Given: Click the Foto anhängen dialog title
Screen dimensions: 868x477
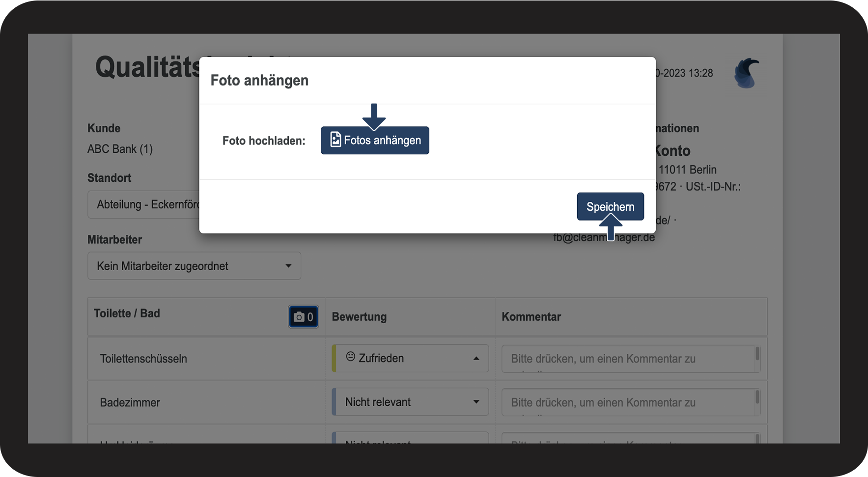Looking at the screenshot, I should (x=259, y=80).
